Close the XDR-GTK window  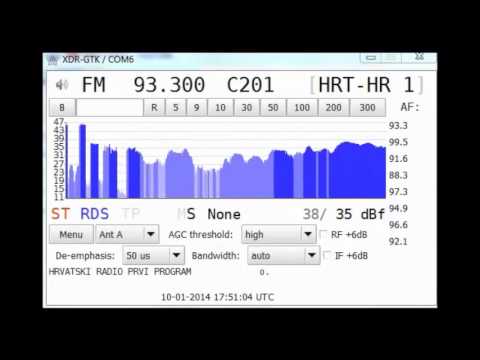tap(419, 57)
